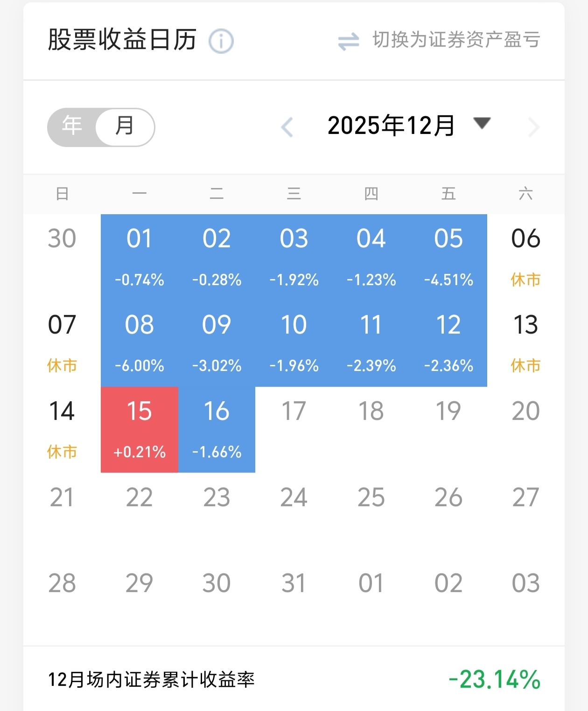
Task: Open December 16 showing -1.66%
Action: click(x=217, y=430)
